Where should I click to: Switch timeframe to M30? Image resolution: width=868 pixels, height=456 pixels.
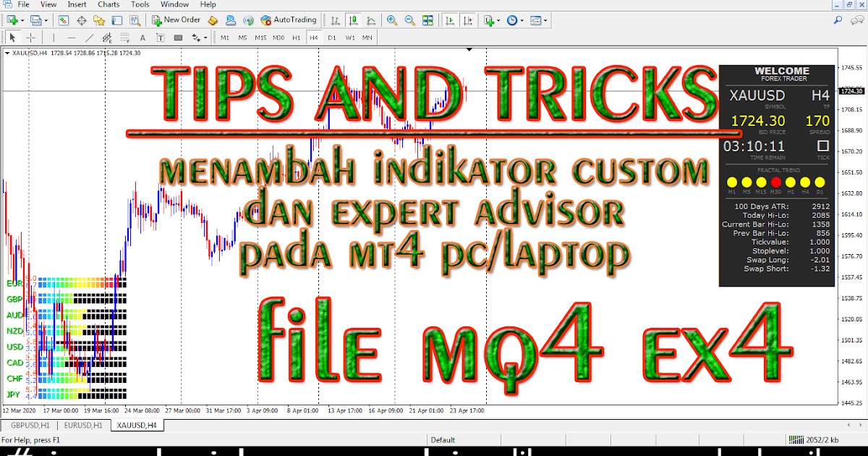point(278,38)
